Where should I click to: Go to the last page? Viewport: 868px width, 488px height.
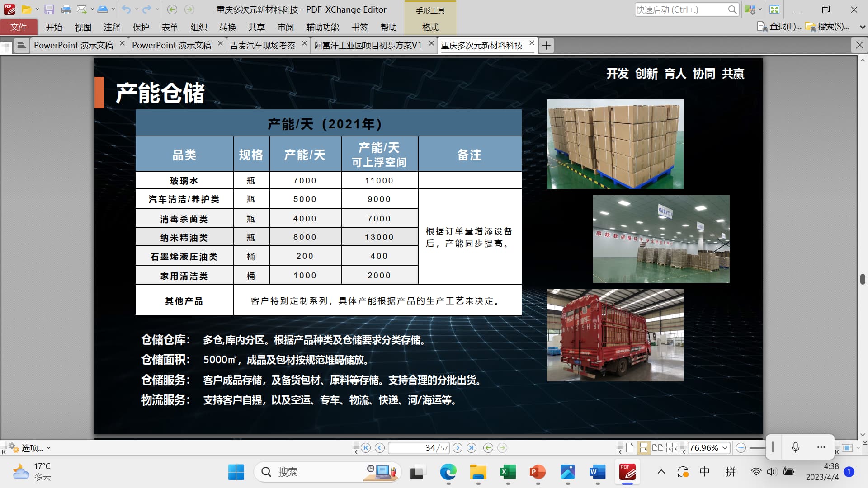pyautogui.click(x=472, y=448)
